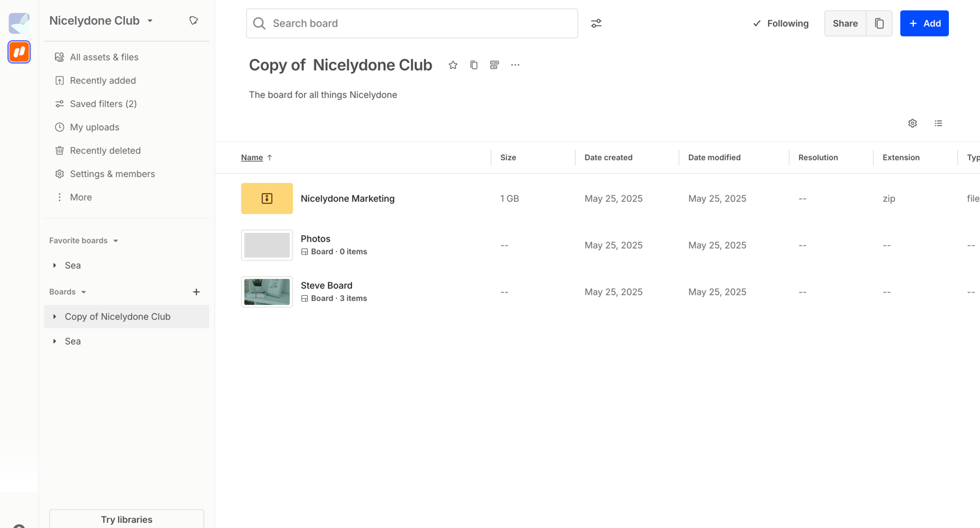Viewport: 980px width, 528px height.
Task: Open the three-dots board options menu
Action: pos(515,65)
